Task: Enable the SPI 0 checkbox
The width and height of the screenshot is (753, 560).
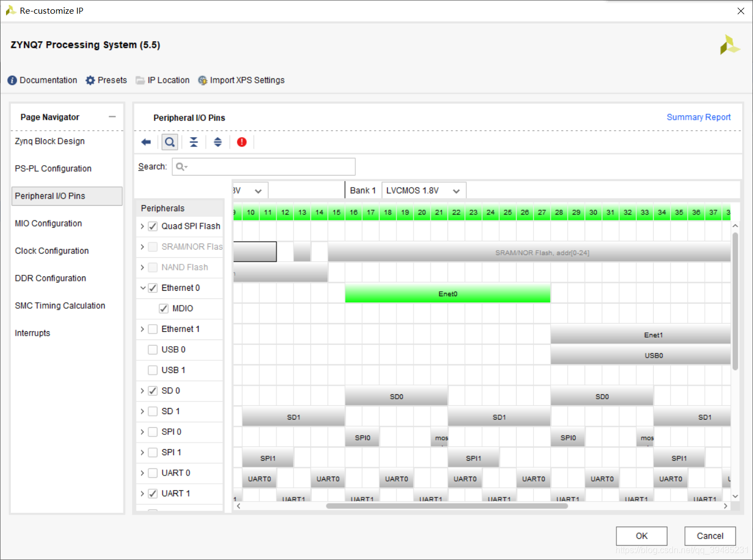Action: tap(153, 432)
